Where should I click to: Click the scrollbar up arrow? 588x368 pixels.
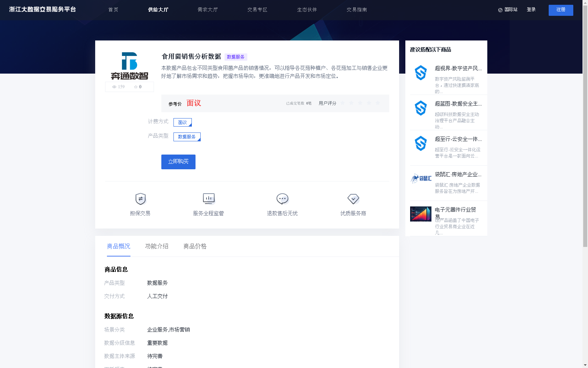(x=585, y=3)
